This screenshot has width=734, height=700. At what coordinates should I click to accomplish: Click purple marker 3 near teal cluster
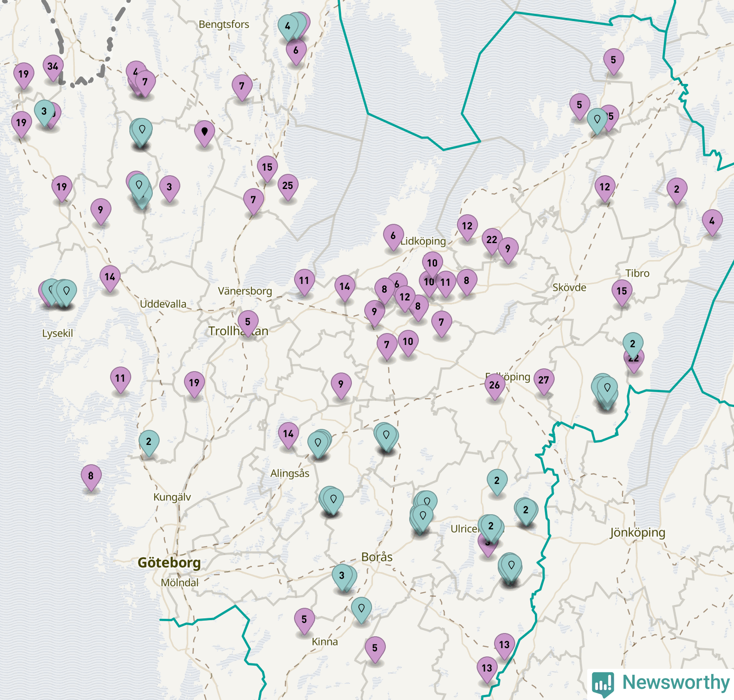pyautogui.click(x=169, y=189)
